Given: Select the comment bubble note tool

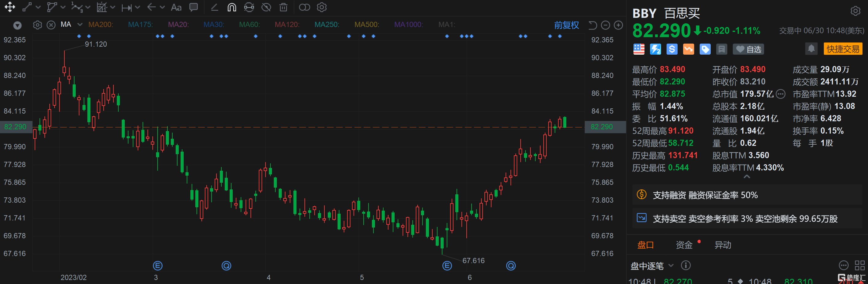Looking at the screenshot, I should click(193, 7).
